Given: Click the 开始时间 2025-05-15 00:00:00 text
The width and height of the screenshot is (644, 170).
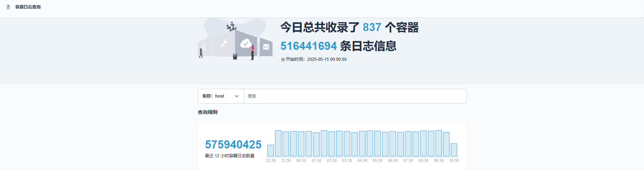Looking at the screenshot, I should [316, 59].
